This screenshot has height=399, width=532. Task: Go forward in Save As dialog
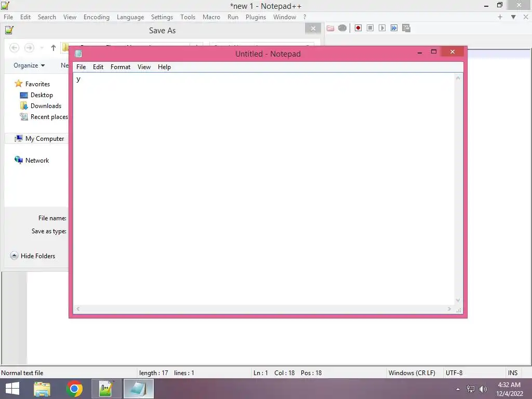pyautogui.click(x=29, y=48)
